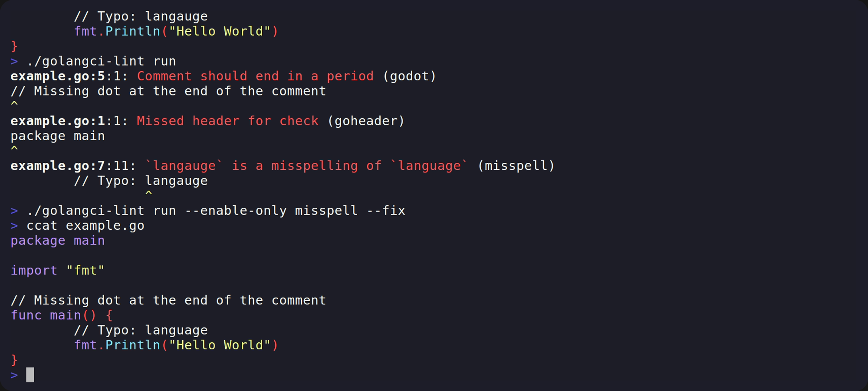Click the yellow caret under package main
This screenshot has height=391, width=868.
click(14, 149)
